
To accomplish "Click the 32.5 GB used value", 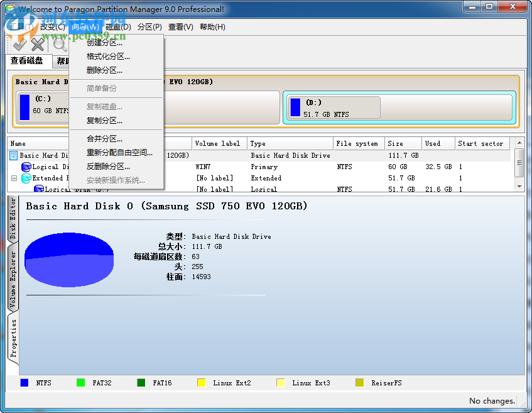I will (438, 167).
